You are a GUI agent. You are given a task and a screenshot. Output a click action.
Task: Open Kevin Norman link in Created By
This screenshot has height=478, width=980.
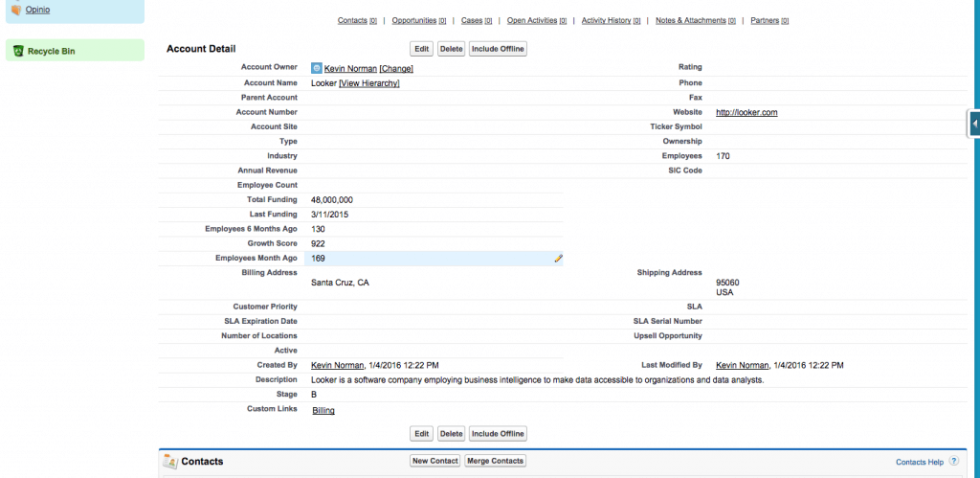coord(338,365)
